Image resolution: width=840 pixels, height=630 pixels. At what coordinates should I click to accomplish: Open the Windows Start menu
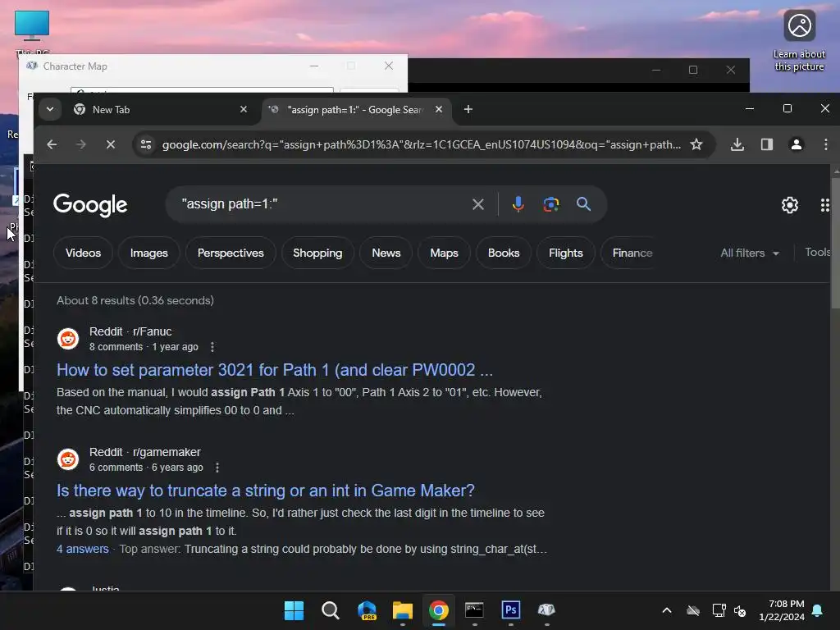[294, 610]
